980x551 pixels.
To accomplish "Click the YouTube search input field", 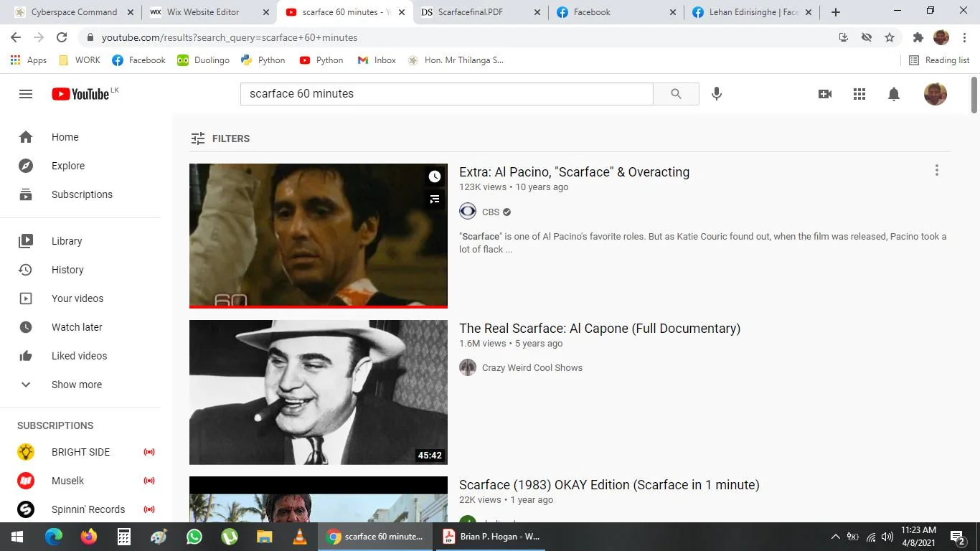I will [x=446, y=94].
